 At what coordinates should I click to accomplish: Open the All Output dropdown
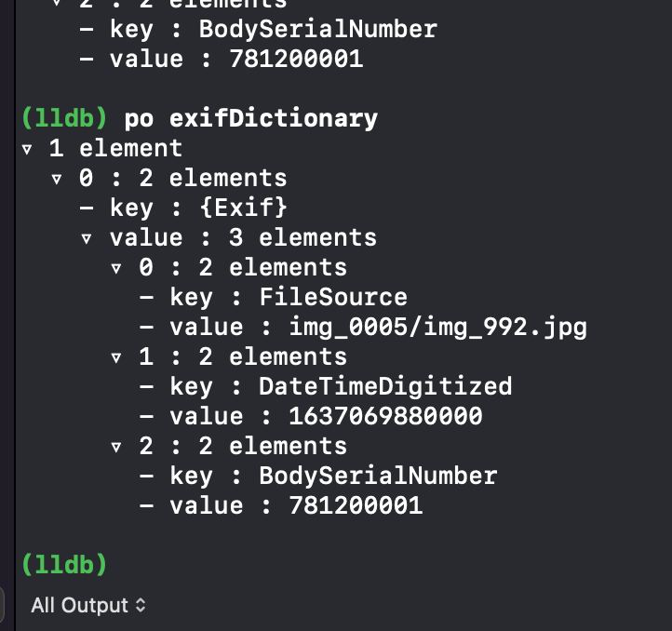point(88,606)
